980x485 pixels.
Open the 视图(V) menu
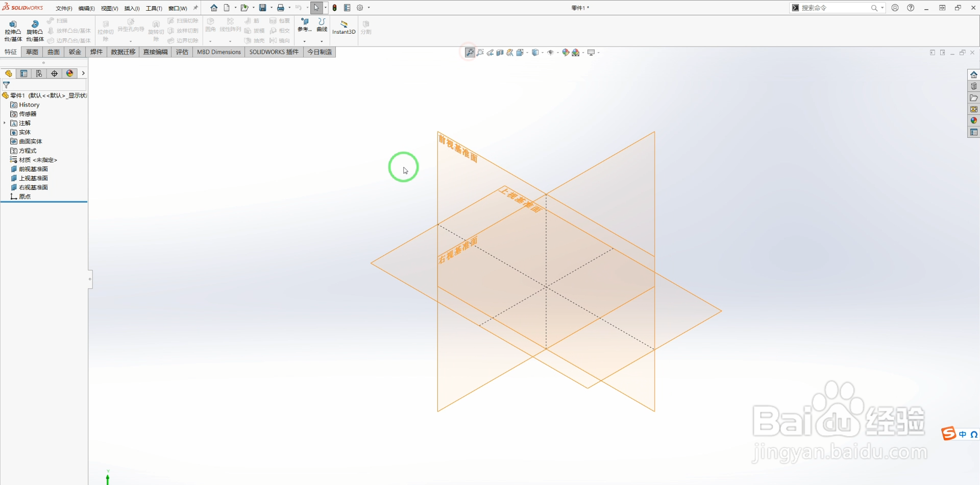coord(109,8)
